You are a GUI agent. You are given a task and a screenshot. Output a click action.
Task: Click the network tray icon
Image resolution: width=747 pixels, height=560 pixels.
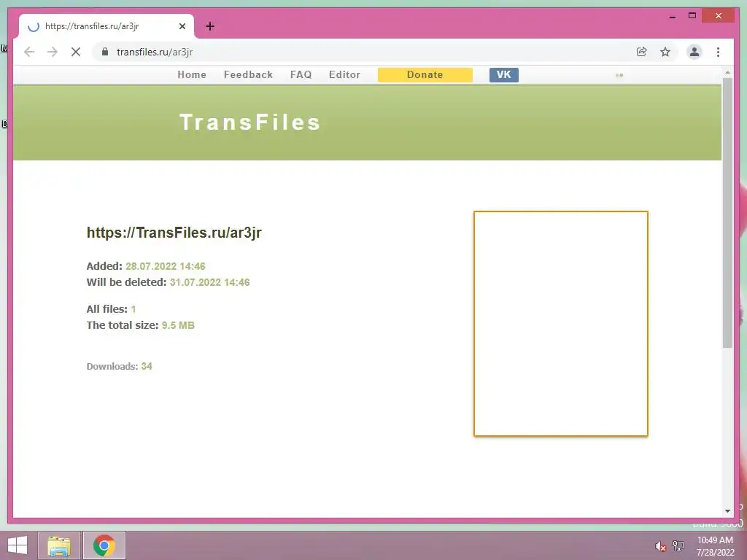coord(678,545)
